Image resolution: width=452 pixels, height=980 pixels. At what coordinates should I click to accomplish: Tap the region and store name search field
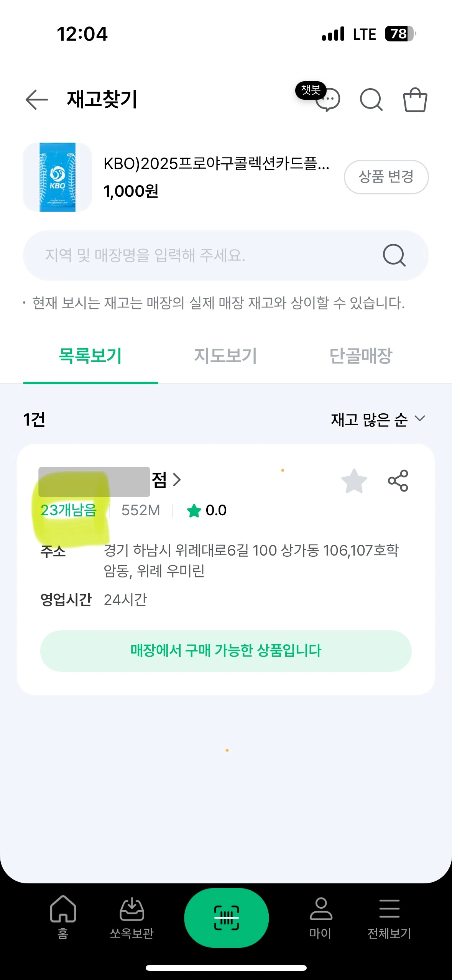(207, 255)
